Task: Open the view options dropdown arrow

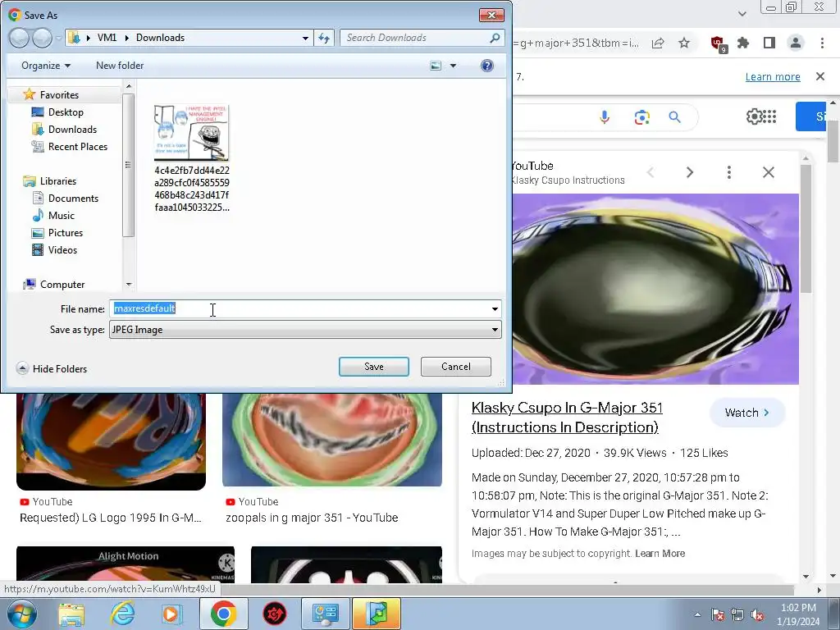Action: [x=453, y=66]
